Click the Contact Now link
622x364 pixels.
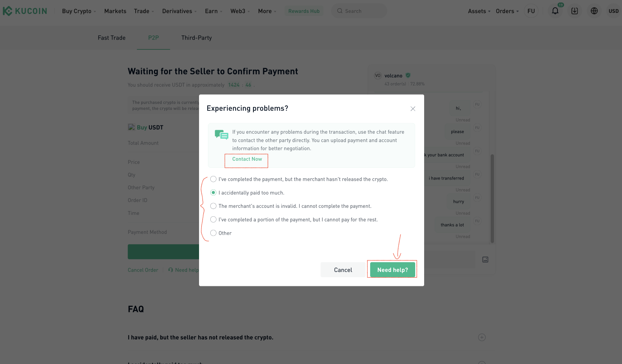(247, 159)
